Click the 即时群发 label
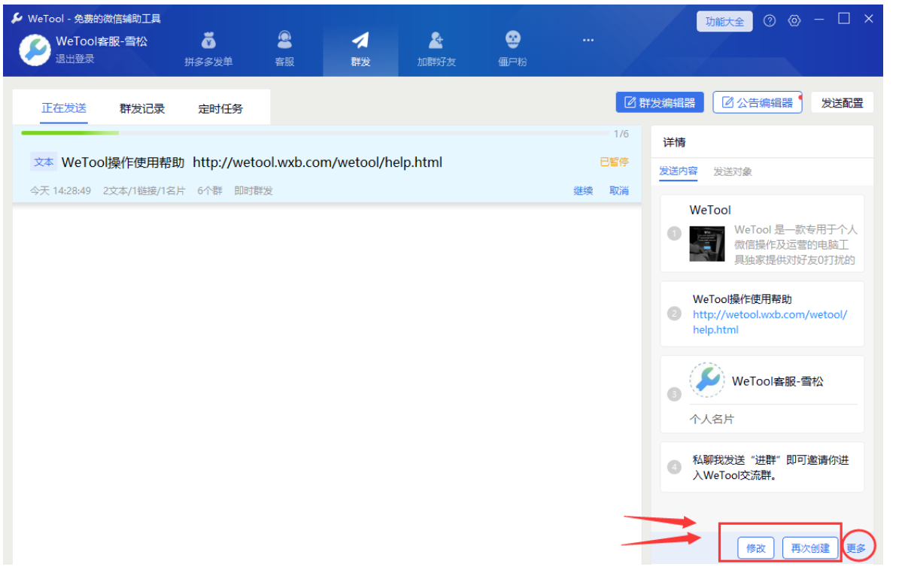This screenshot has height=588, width=905. click(x=254, y=191)
